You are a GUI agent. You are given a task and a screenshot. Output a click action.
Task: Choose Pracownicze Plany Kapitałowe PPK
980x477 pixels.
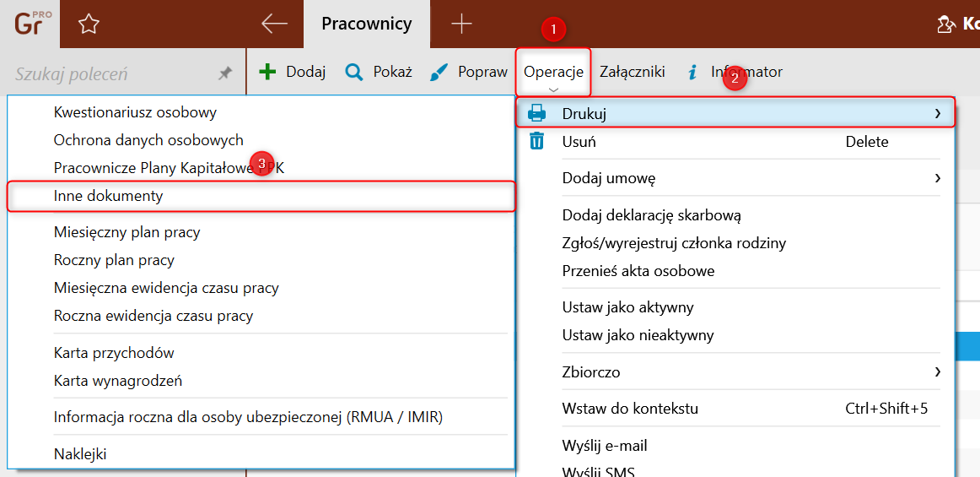click(x=261, y=168)
